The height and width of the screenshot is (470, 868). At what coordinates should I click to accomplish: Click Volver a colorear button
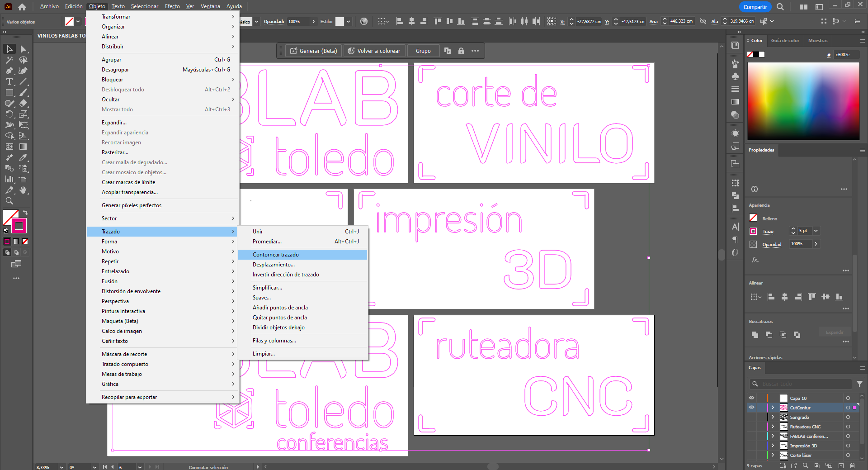374,51
